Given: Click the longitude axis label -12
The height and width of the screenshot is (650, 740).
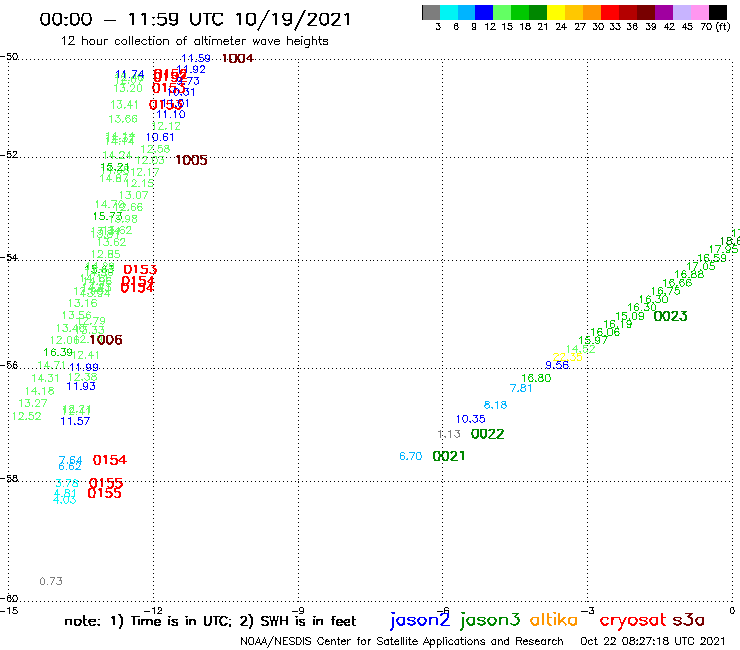Looking at the screenshot, I should (x=153, y=611).
